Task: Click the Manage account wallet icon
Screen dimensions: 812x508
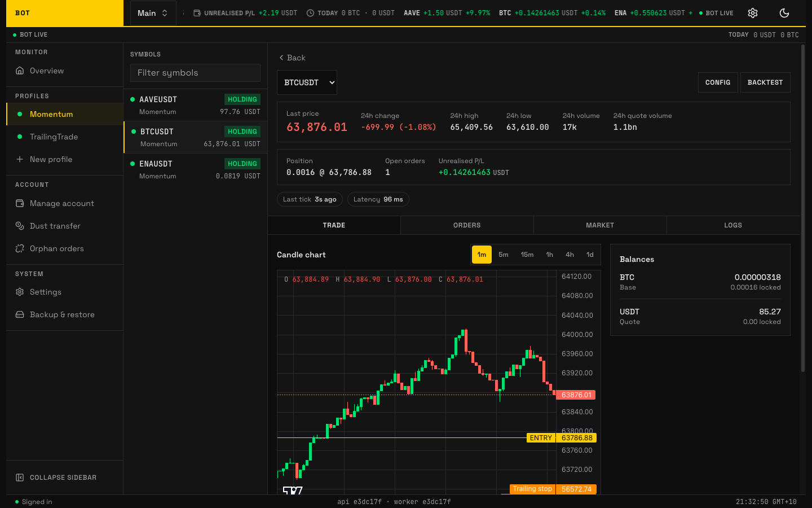Action: [20, 203]
